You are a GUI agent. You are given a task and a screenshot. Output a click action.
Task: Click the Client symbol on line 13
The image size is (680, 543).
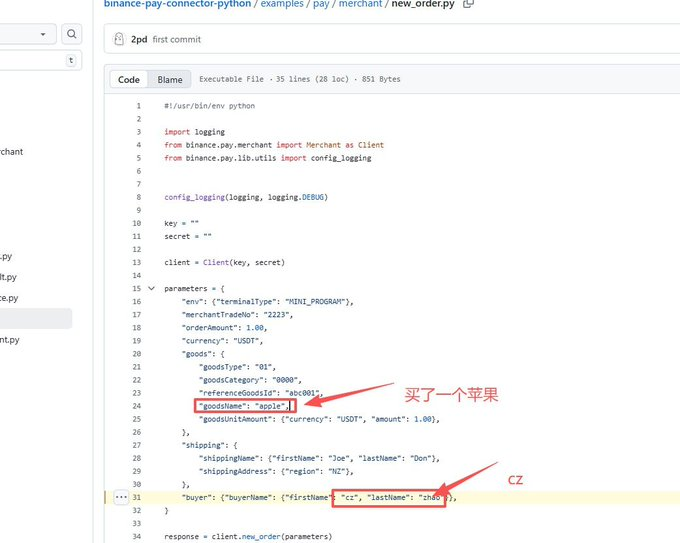[216, 262]
